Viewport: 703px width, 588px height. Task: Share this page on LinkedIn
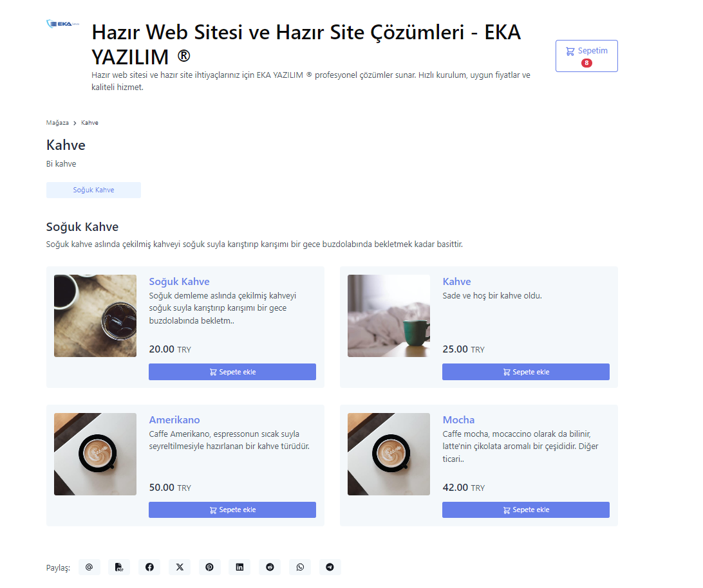pyautogui.click(x=239, y=567)
